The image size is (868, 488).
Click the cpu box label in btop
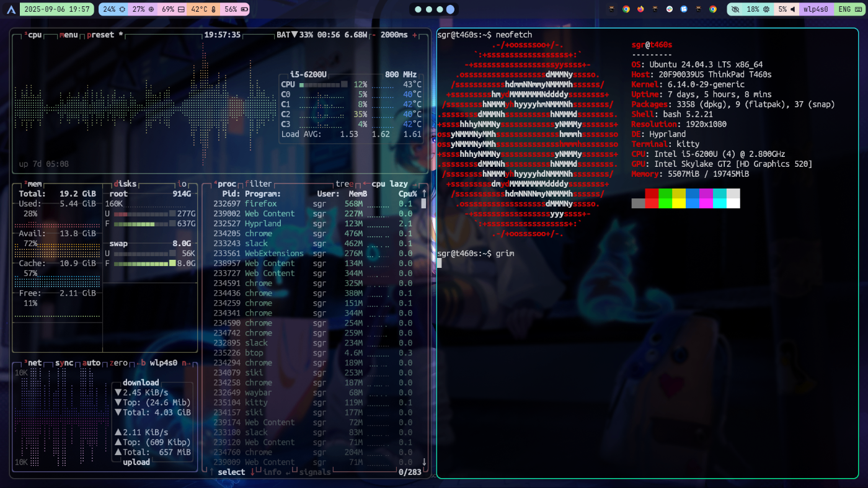pos(34,35)
